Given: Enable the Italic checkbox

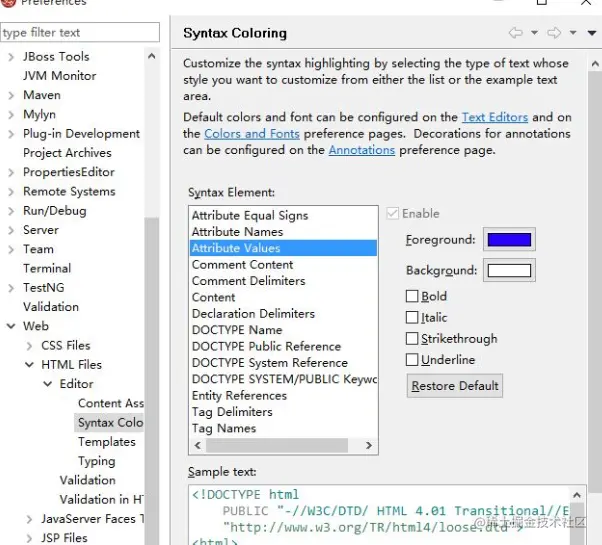Looking at the screenshot, I should [x=412, y=317].
